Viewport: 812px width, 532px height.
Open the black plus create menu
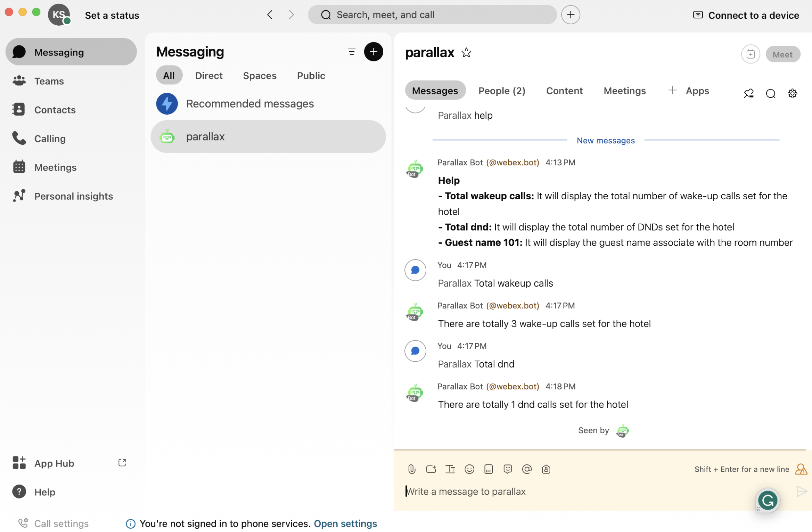point(373,52)
